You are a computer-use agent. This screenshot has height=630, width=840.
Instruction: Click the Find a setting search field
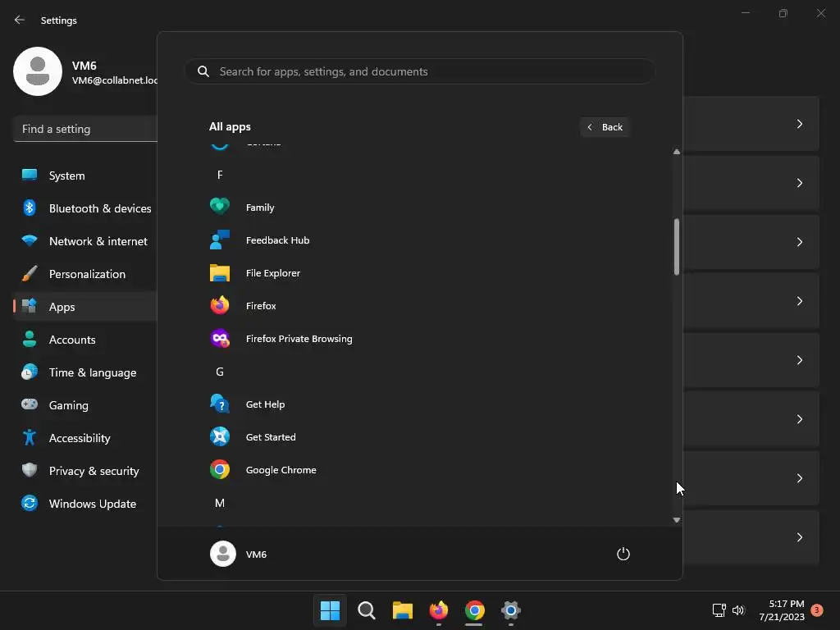(85, 129)
